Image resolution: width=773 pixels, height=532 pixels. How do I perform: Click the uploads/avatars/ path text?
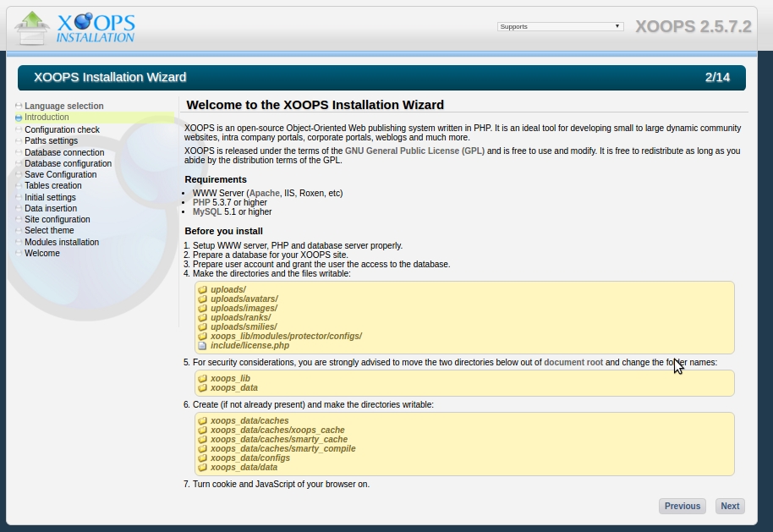[x=244, y=299]
